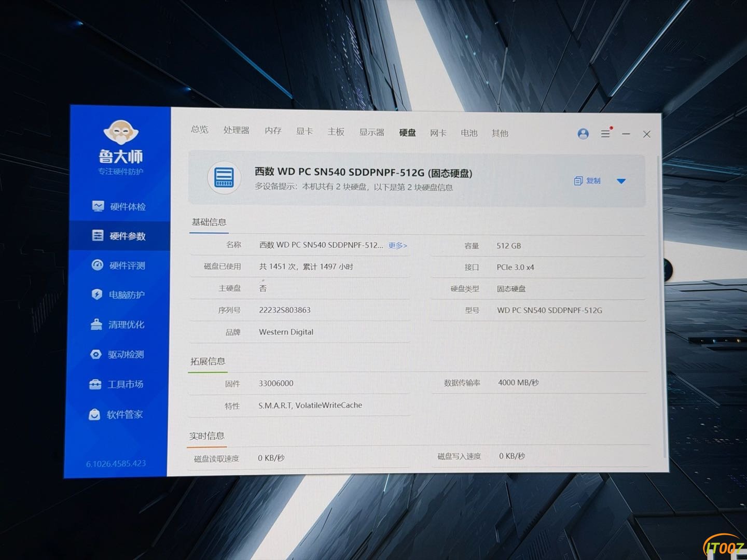747x560 pixels.
Task: Click the multi-device hint 本机共有 2 块硬盘
Action: coord(354,187)
